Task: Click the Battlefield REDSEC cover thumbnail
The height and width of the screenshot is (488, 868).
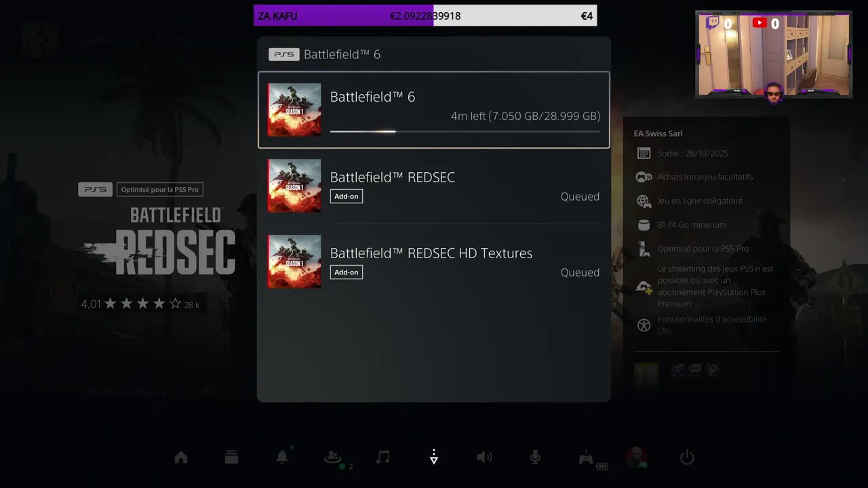Action: point(294,186)
